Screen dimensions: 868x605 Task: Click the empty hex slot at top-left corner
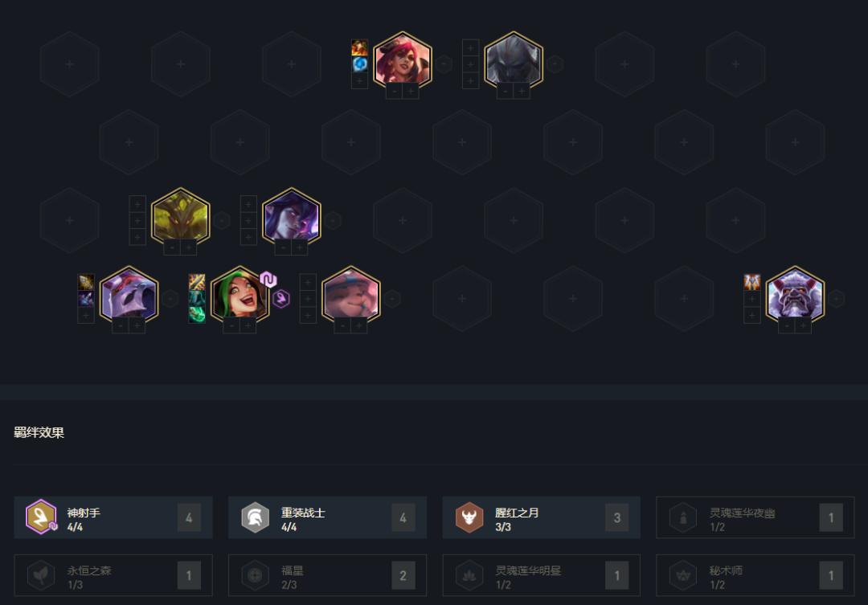pos(70,64)
